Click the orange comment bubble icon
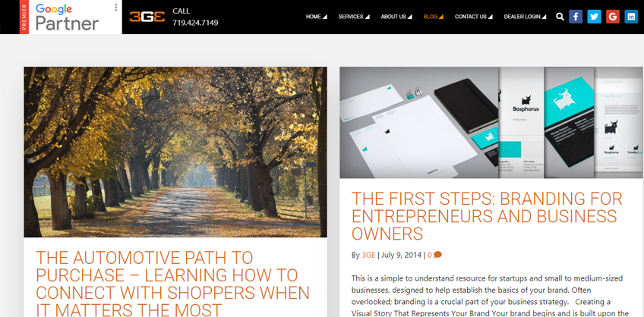The width and height of the screenshot is (644, 317). click(438, 255)
